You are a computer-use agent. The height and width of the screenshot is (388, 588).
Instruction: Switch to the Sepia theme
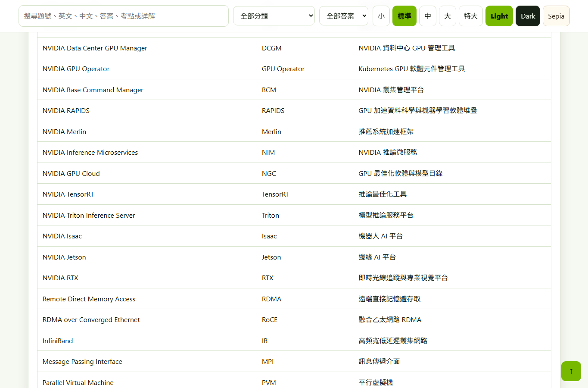(556, 16)
